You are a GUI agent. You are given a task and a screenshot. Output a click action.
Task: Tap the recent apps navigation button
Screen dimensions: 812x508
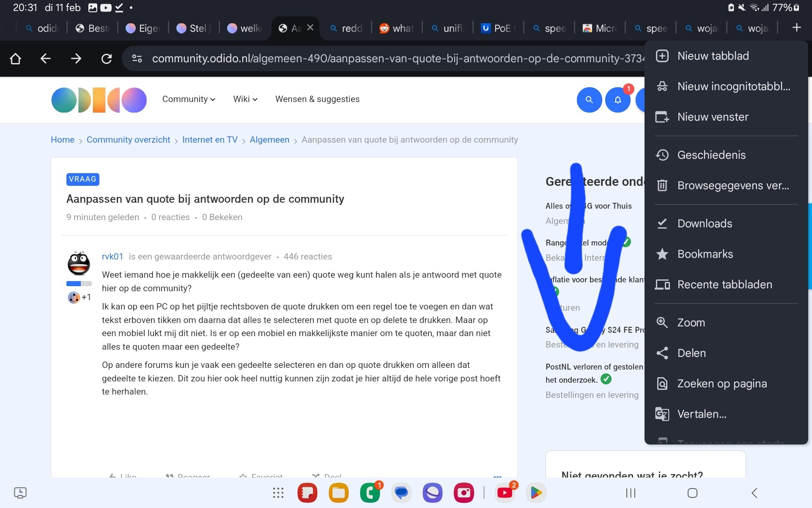pos(631,493)
